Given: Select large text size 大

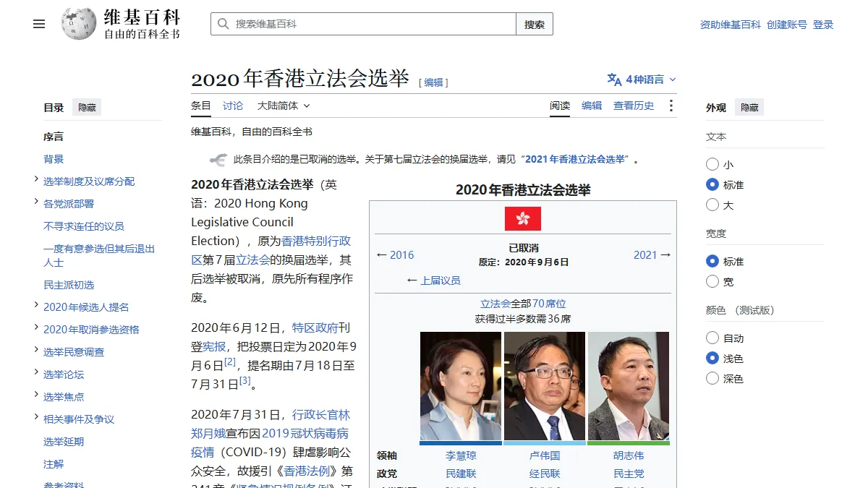Looking at the screenshot, I should [712, 205].
